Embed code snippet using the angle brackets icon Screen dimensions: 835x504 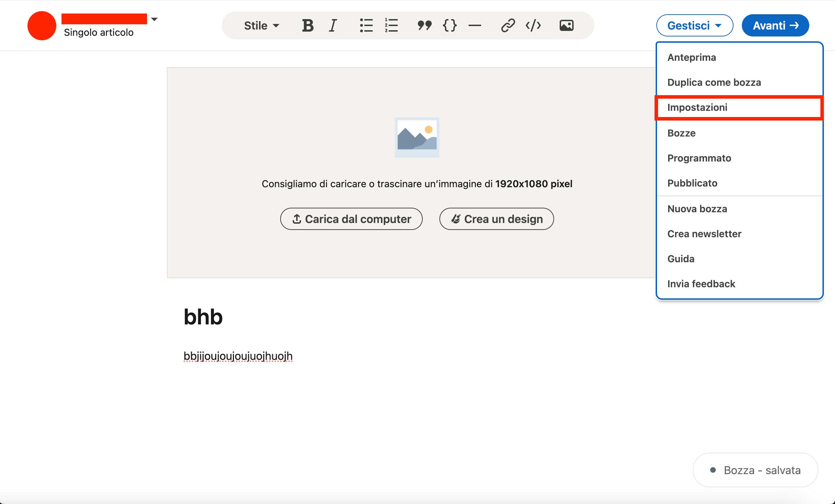(x=533, y=25)
